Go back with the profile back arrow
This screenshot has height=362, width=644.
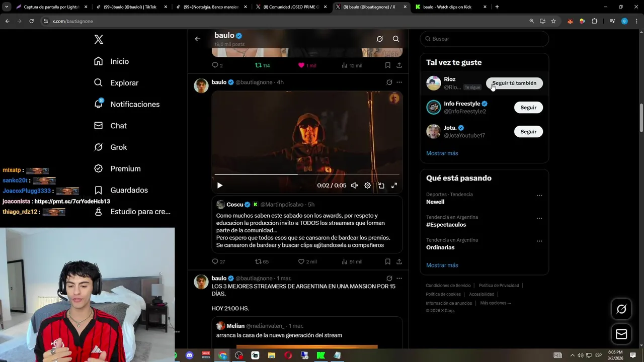pyautogui.click(x=198, y=39)
